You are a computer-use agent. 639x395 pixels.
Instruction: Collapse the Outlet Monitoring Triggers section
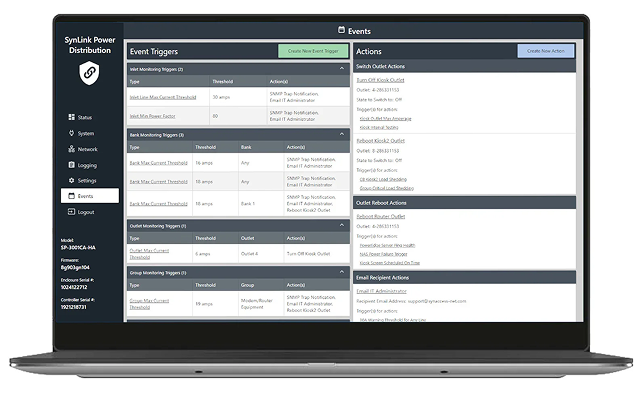click(342, 225)
